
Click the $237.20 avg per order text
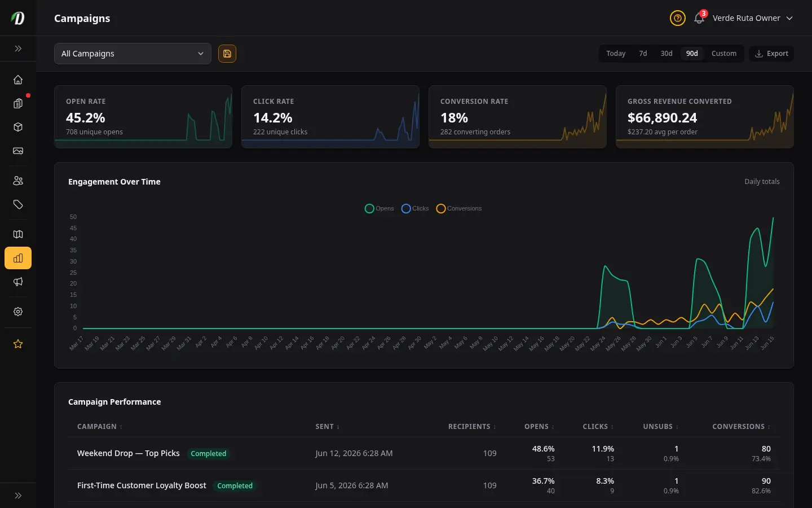663,132
